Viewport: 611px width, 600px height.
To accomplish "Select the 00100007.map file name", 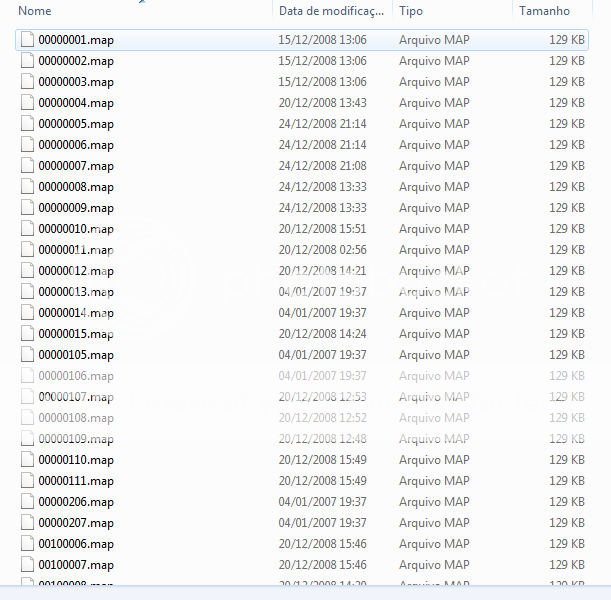I will (76, 565).
